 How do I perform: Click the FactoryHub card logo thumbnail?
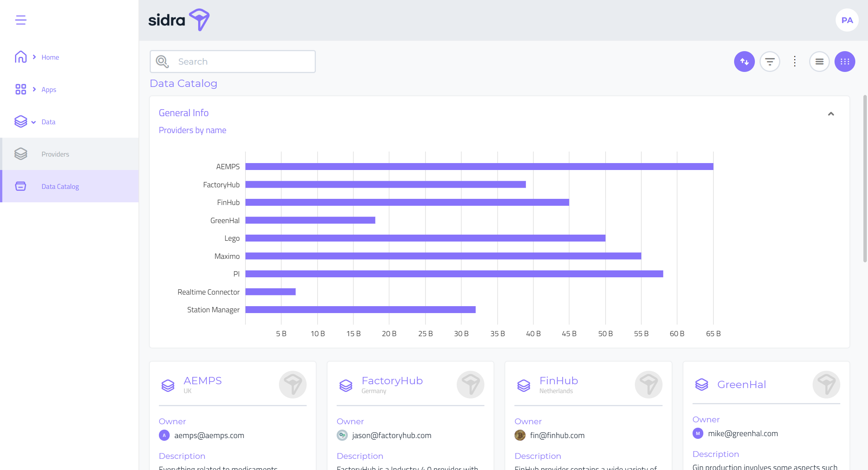point(471,385)
